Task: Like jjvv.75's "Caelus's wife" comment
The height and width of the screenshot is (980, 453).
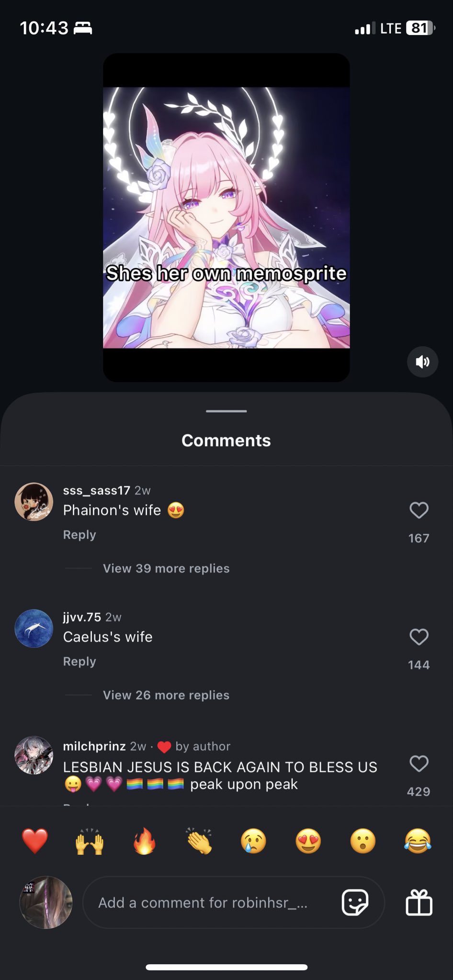Action: [419, 637]
